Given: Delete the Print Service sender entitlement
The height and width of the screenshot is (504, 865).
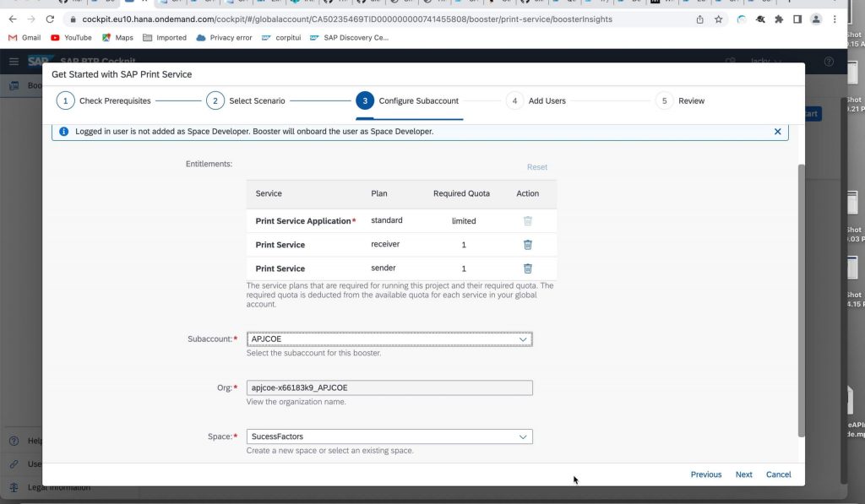Looking at the screenshot, I should (527, 268).
